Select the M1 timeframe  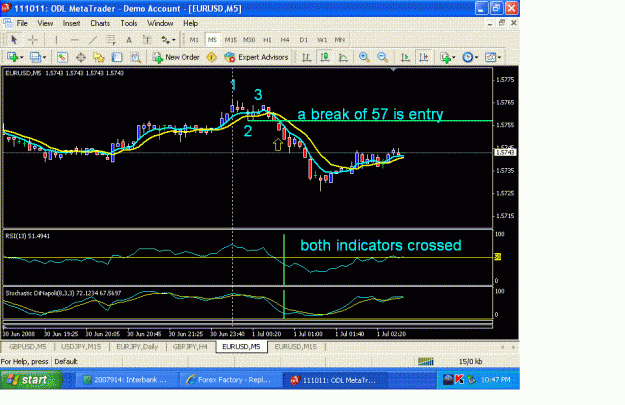[194, 40]
